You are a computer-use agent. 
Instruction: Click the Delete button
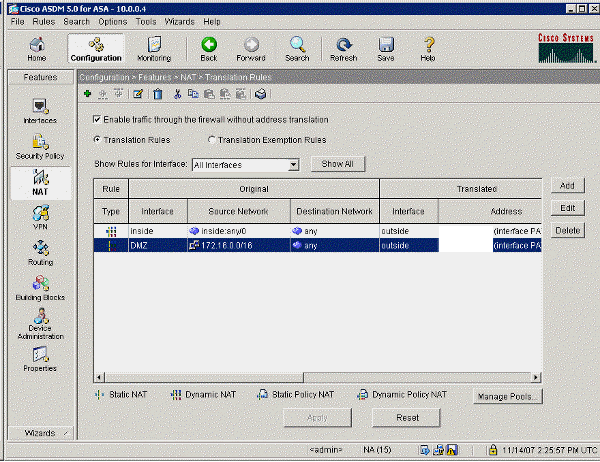click(568, 230)
